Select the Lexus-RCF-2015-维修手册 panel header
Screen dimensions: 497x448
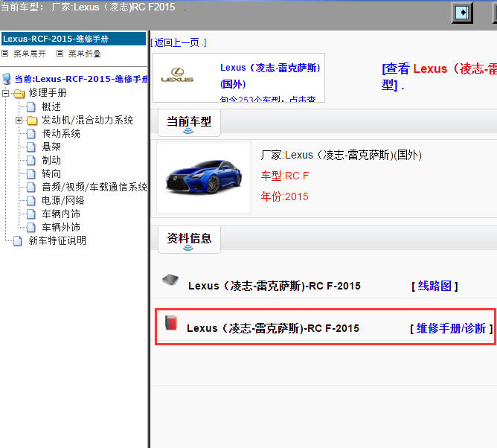[x=74, y=39]
